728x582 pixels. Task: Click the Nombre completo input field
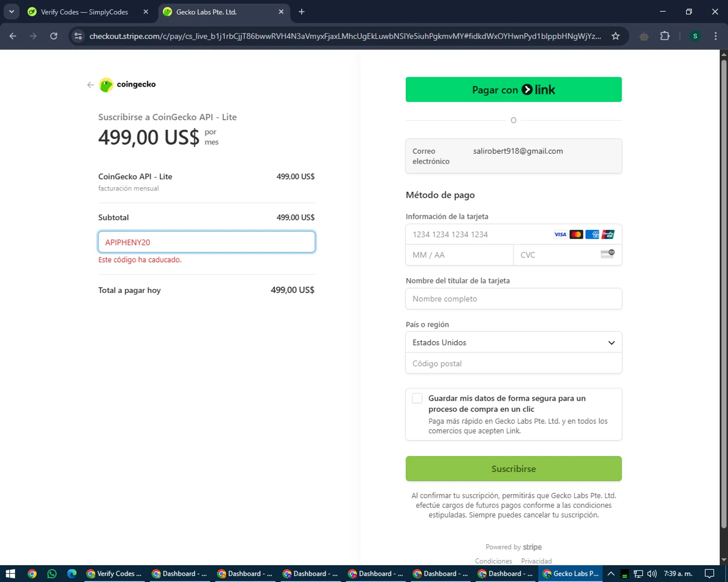click(513, 299)
